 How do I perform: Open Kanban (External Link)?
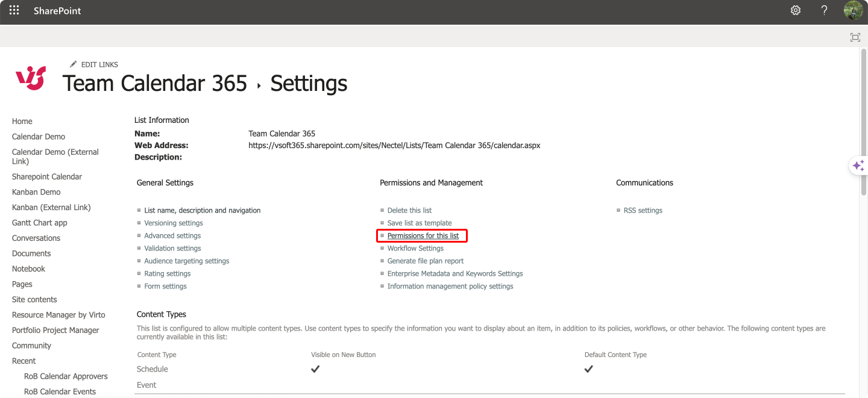(x=51, y=207)
